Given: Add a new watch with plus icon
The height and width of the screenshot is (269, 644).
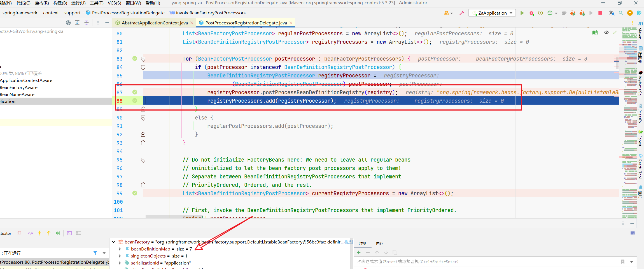Looking at the screenshot, I should point(359,252).
